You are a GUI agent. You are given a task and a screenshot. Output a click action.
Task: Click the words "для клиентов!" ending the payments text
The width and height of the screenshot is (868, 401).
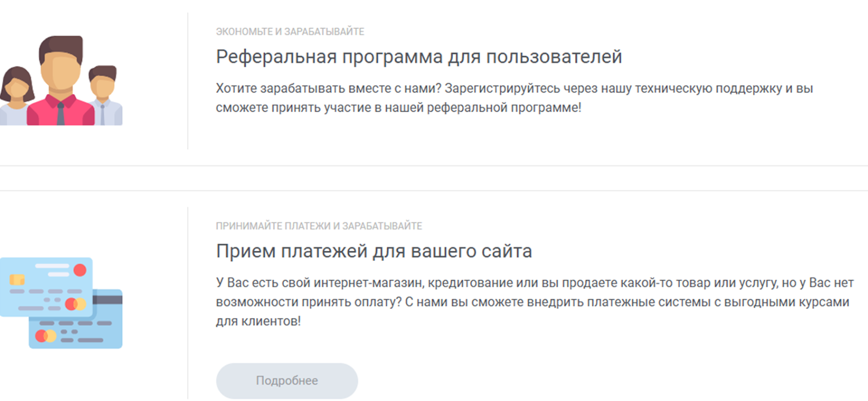tap(258, 321)
